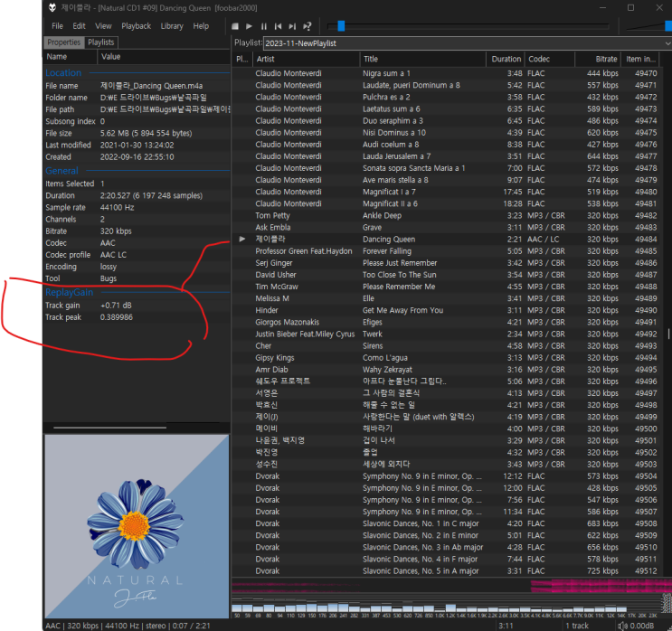Click the '1 track' status bar entry
The width and height of the screenshot is (672, 631).
pyautogui.click(x=577, y=626)
